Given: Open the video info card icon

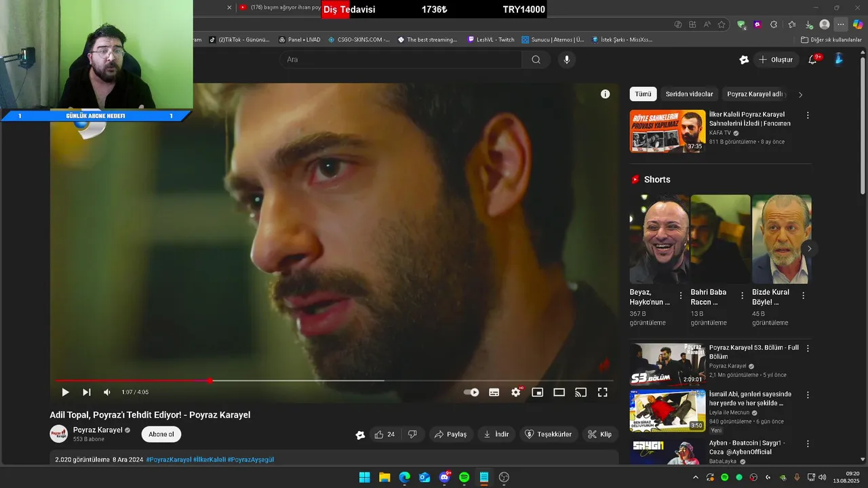Looking at the screenshot, I should click(606, 94).
